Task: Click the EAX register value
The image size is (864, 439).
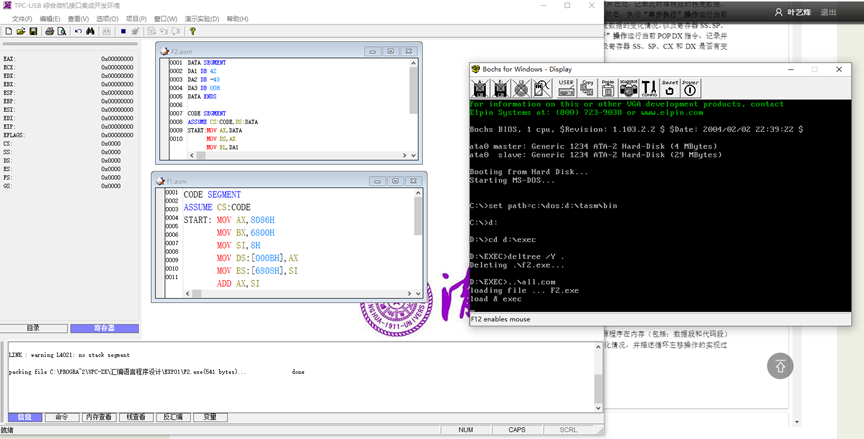Action: click(117, 58)
